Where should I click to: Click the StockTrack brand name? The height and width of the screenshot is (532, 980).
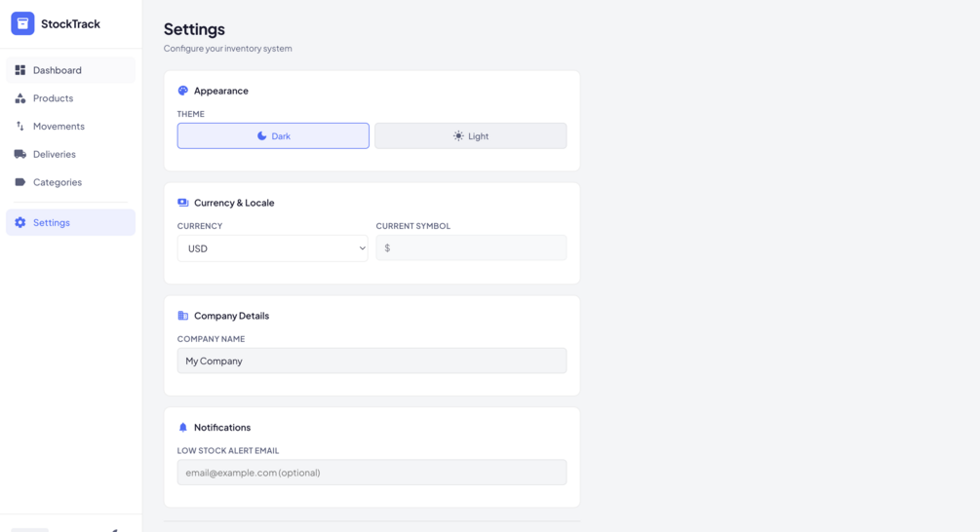click(70, 23)
